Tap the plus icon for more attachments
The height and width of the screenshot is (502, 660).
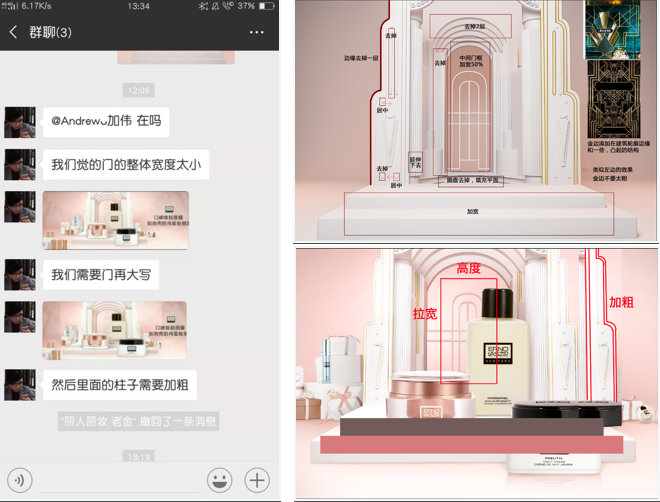point(257,479)
